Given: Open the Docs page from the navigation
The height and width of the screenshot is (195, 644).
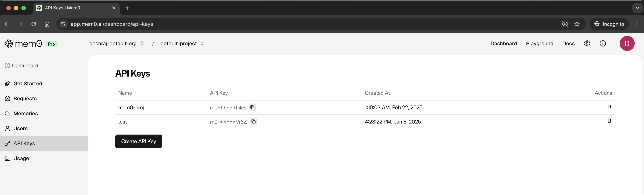Looking at the screenshot, I should point(568,43).
